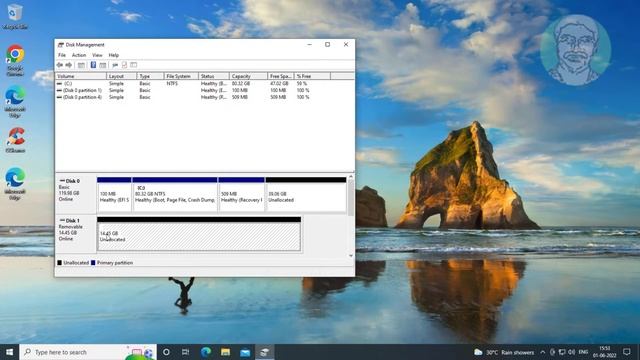
Task: Open the Windows Start menu
Action: pyautogui.click(x=9, y=352)
